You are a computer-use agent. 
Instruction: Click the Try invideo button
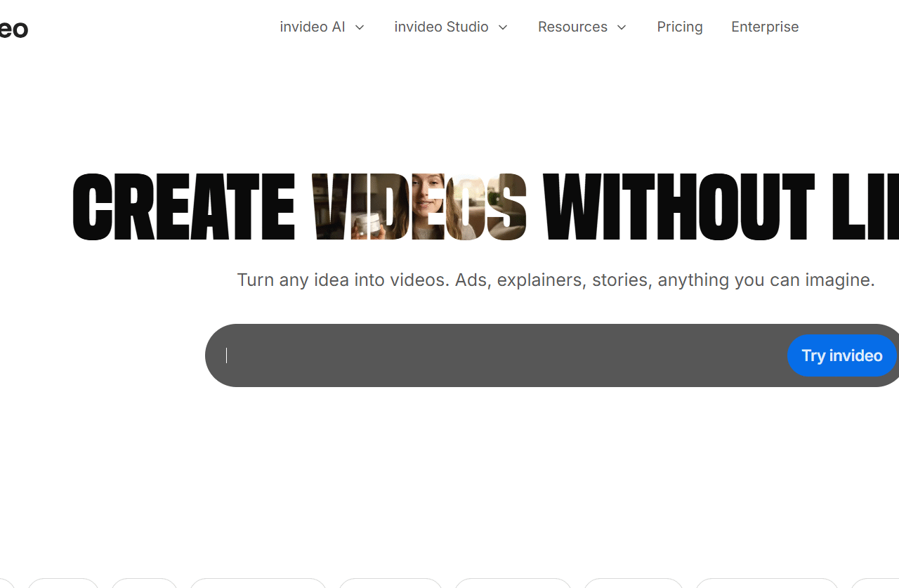[841, 355]
